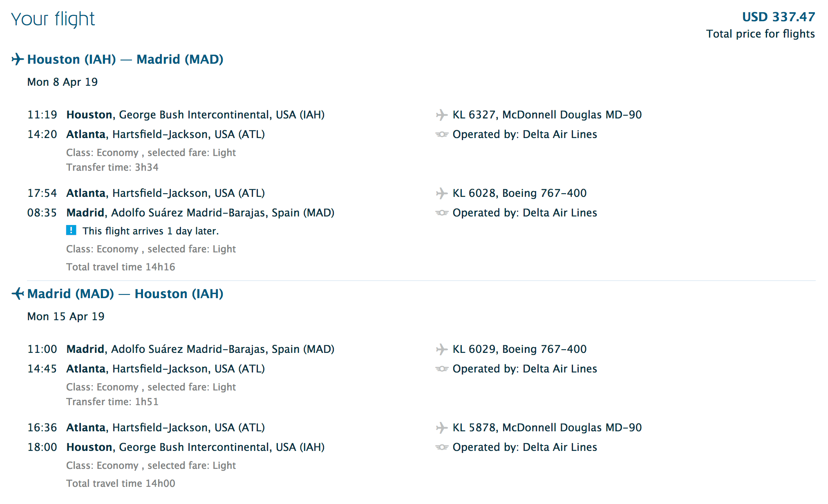Click the operated-by icon below KL 6028
828x504 pixels.
click(441, 213)
